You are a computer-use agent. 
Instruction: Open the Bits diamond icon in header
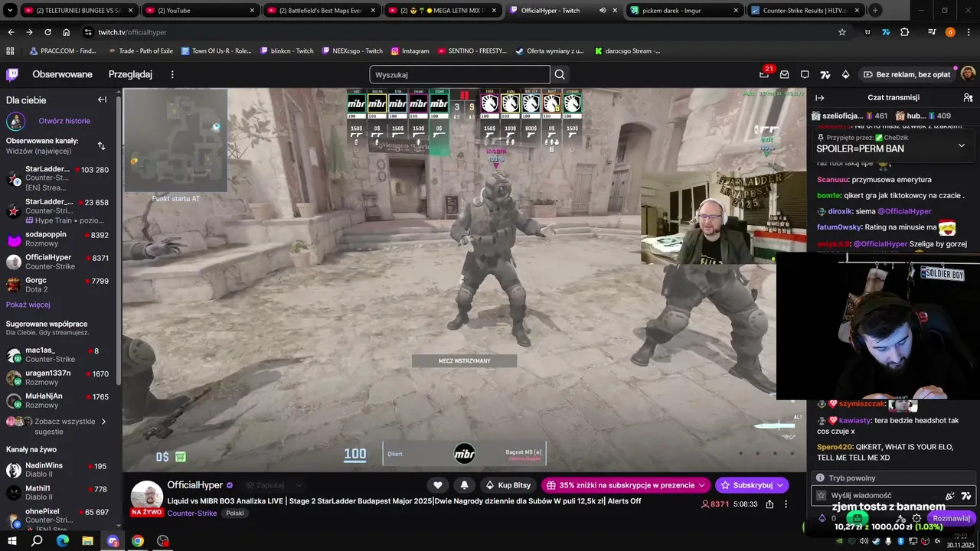pos(845,74)
